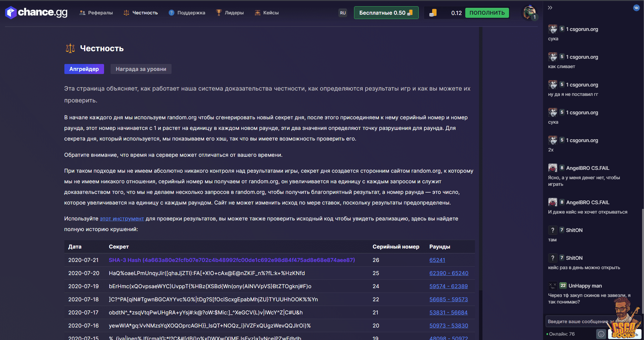This screenshot has height=340, width=644.
Task: Open the Поддержка menu item
Action: coord(187,13)
